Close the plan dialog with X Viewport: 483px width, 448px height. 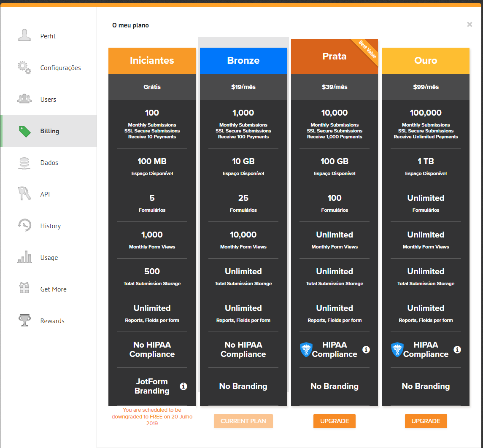tap(470, 24)
